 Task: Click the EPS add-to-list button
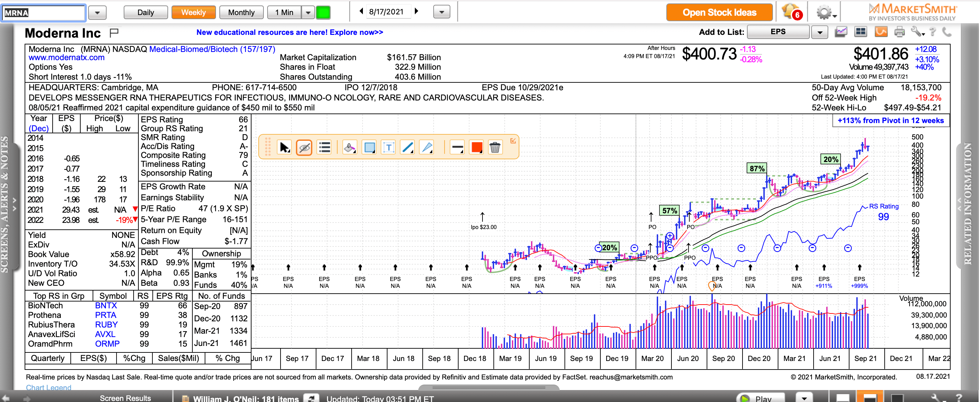click(x=778, y=32)
